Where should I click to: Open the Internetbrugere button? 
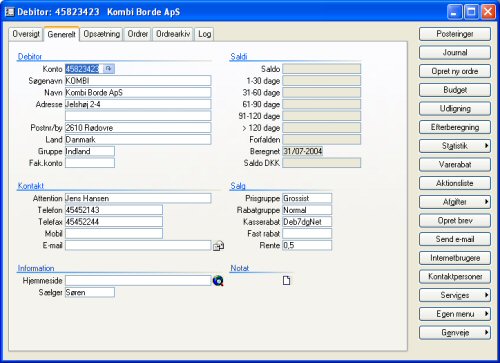pos(455,258)
